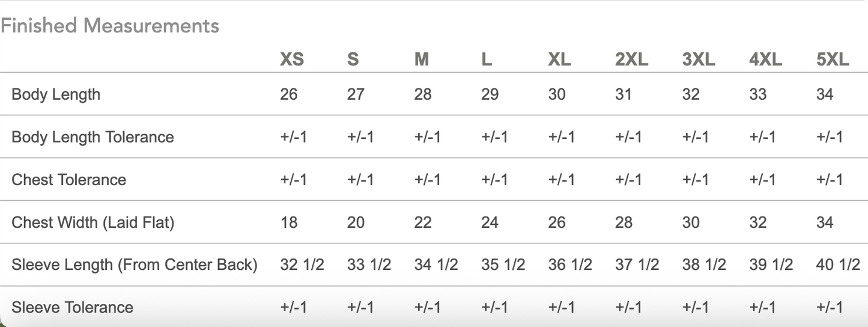Screen dimensions: 868x327
Task: Click the 3XL chest width value 30
Action: [691, 222]
